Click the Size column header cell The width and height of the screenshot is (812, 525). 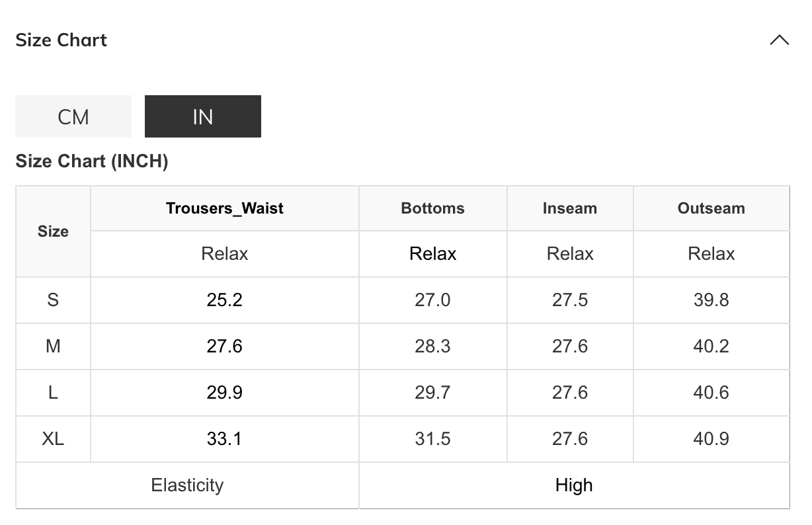pos(53,231)
